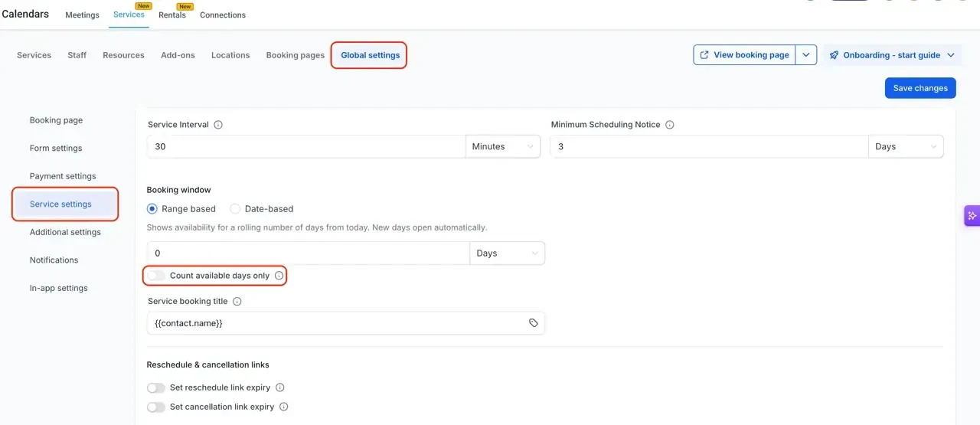
Task: Open Additional settings in sidebar
Action: point(65,232)
